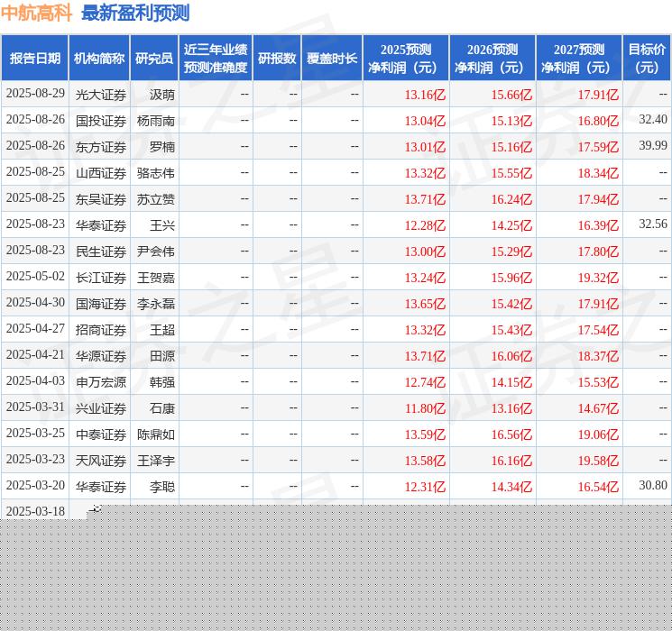Click 2025 profit 11.80亿
Viewport: 672px width, 631px height.
(x=425, y=408)
